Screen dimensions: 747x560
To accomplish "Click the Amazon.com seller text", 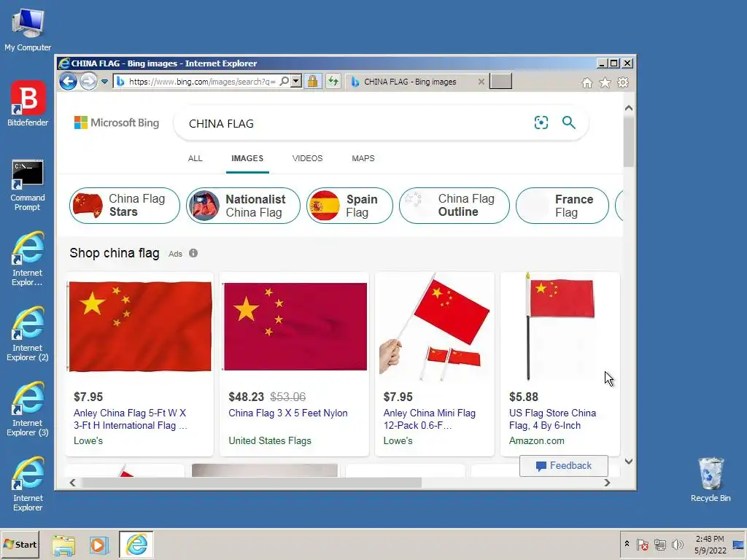I will 536,441.
